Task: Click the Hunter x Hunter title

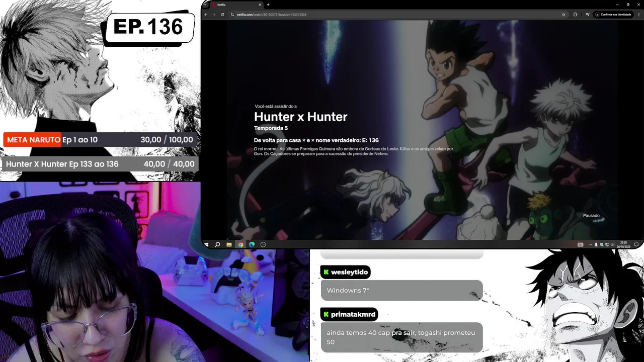Action: (300, 117)
